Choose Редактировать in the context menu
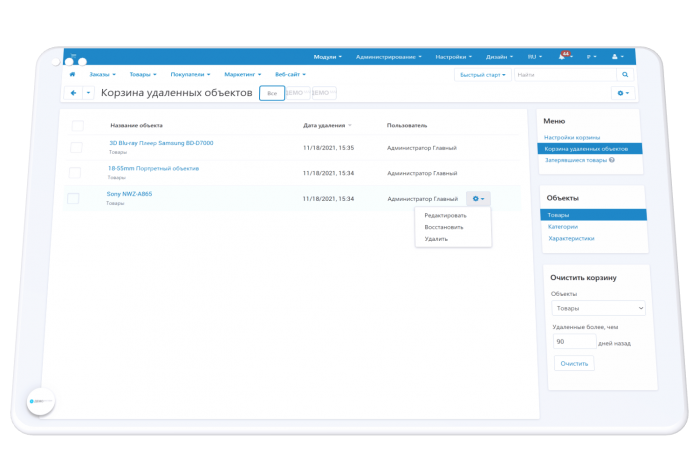 (445, 215)
